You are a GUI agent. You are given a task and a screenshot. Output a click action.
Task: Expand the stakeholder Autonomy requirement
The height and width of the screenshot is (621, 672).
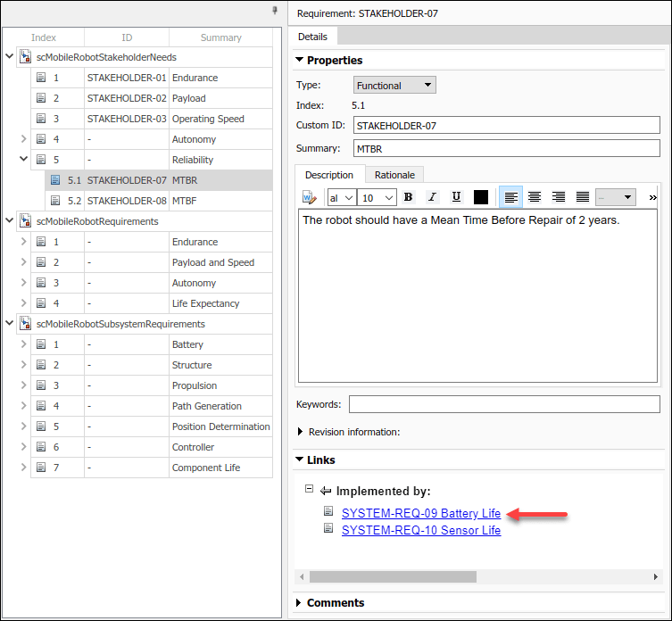[x=23, y=139]
